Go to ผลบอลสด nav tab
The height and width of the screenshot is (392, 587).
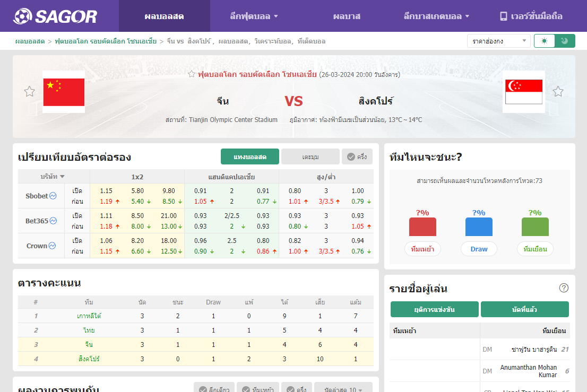pos(165,16)
